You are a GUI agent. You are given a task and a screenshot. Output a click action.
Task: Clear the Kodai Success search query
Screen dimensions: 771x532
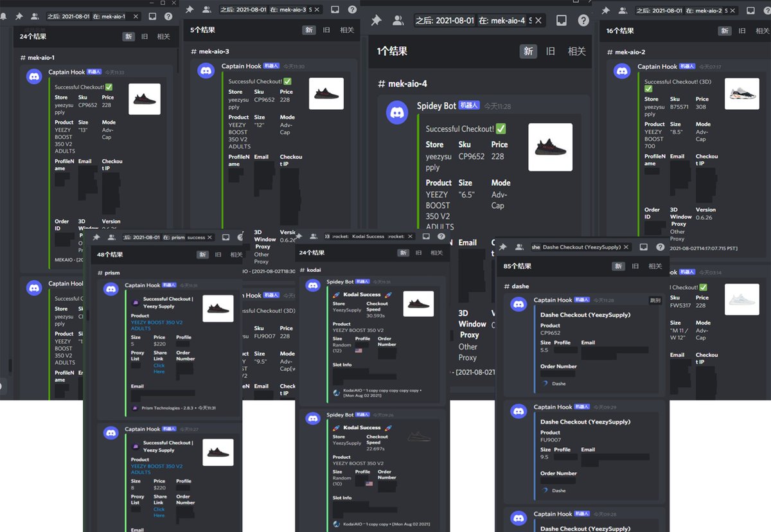click(411, 236)
